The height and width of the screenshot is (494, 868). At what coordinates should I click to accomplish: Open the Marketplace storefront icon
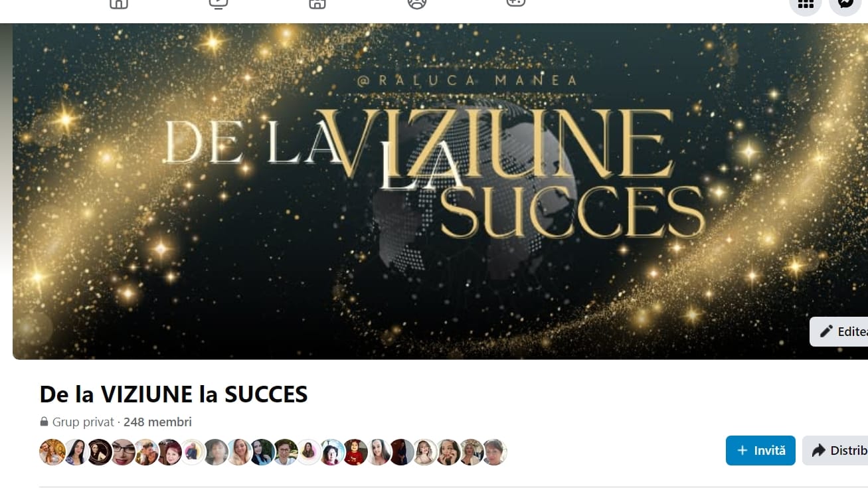click(x=317, y=3)
